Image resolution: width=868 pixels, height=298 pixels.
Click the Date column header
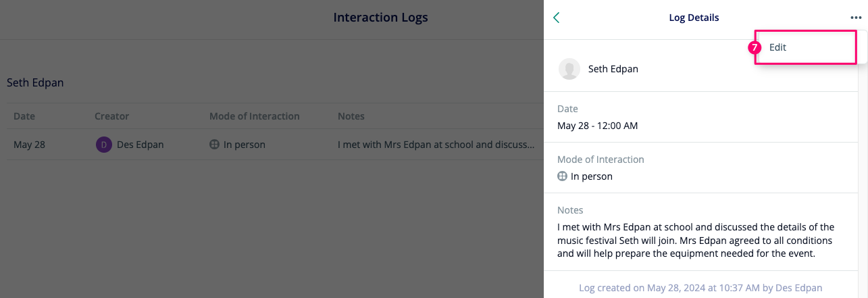[24, 116]
